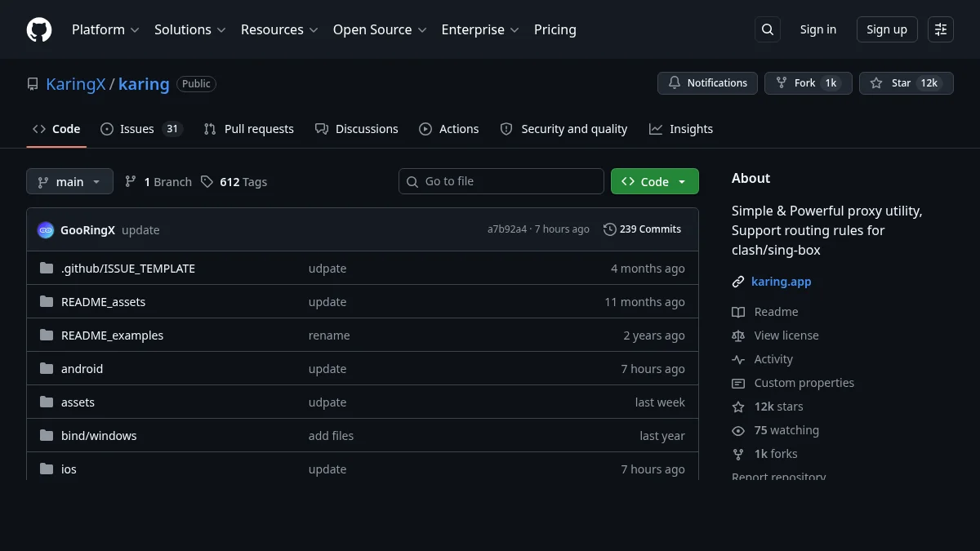Click the branch icon beside 1 Branch
The width and height of the screenshot is (980, 551).
click(x=131, y=182)
